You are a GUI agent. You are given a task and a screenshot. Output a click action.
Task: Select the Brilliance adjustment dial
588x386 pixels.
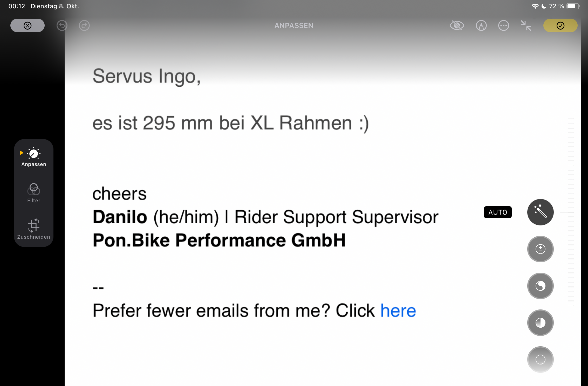tap(540, 286)
